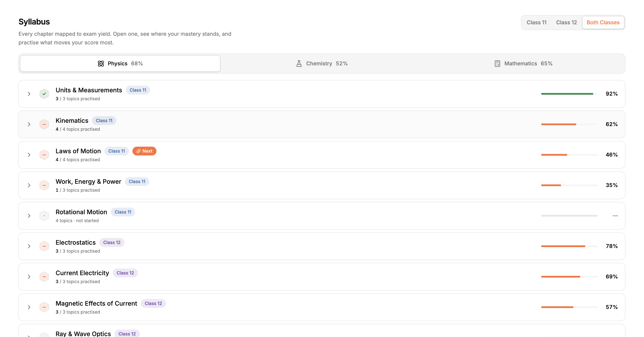Click the Electrostatics progress bar
644x337 pixels.
[569, 246]
